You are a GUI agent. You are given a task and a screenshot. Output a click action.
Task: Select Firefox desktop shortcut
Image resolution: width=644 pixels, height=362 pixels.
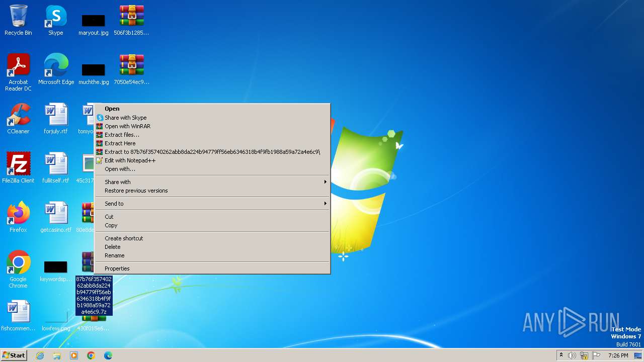tap(18, 217)
